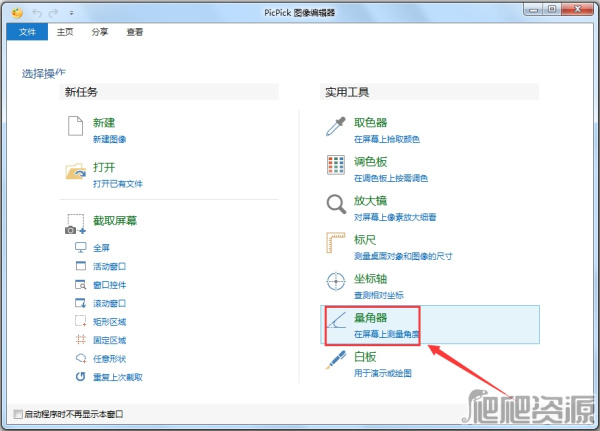Viewport: 600px width, 431px height.
Task: Click the 坐标轴 tool title
Action: pyautogui.click(x=370, y=279)
